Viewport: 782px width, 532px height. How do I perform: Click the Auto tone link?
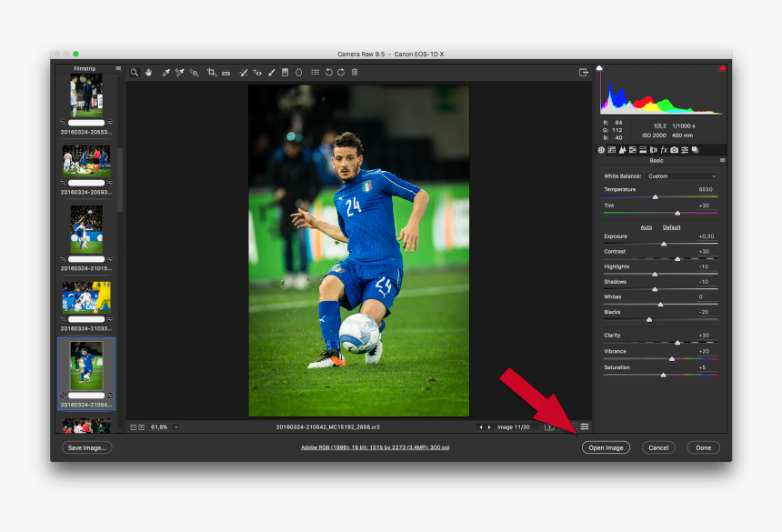[647, 227]
